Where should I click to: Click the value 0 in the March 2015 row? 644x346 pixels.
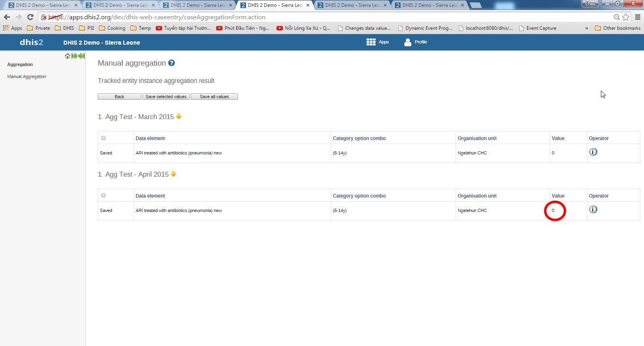coord(553,153)
